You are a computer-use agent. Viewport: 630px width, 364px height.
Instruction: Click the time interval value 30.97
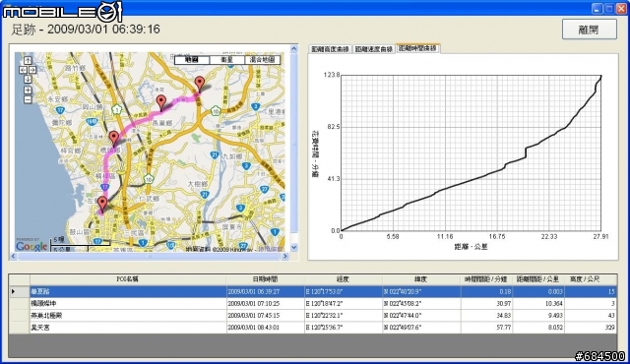click(486, 304)
